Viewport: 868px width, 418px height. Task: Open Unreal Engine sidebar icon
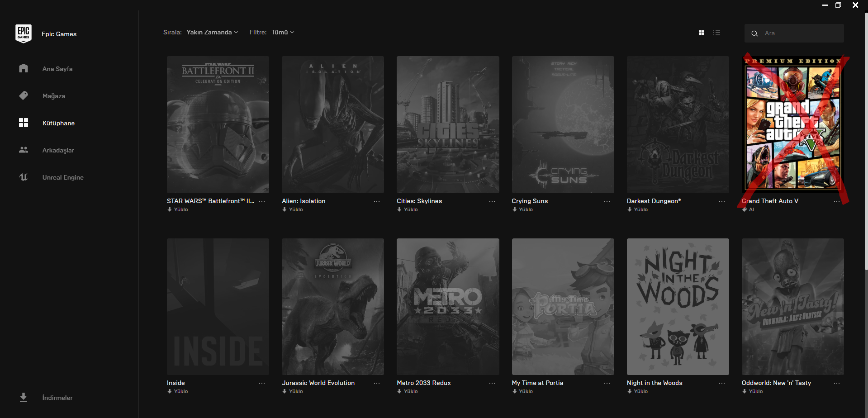pyautogui.click(x=24, y=177)
